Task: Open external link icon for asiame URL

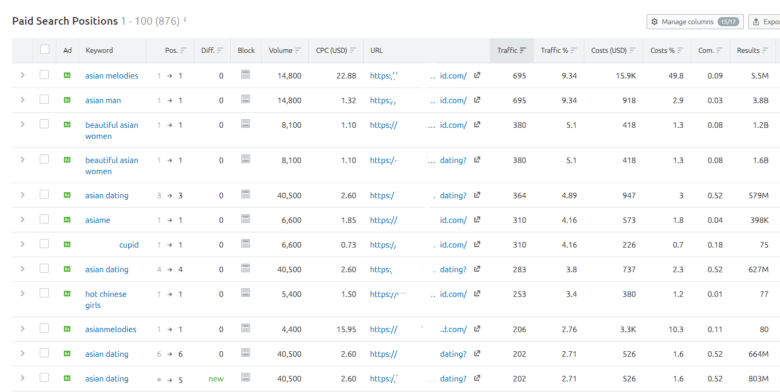Action: pos(477,219)
